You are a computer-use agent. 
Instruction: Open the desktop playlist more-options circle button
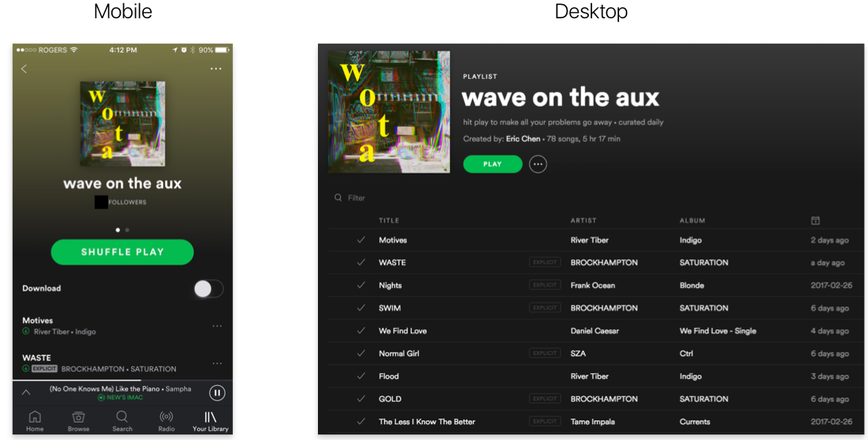coord(537,164)
